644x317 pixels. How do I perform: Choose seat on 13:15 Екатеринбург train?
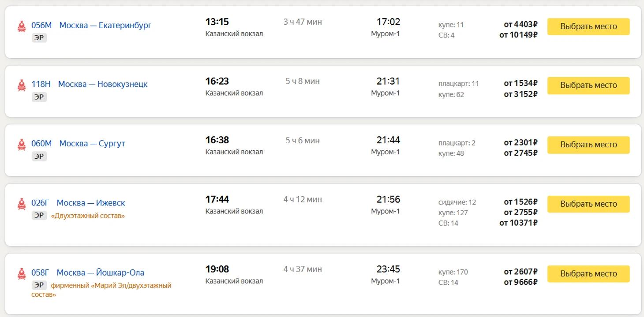(588, 26)
